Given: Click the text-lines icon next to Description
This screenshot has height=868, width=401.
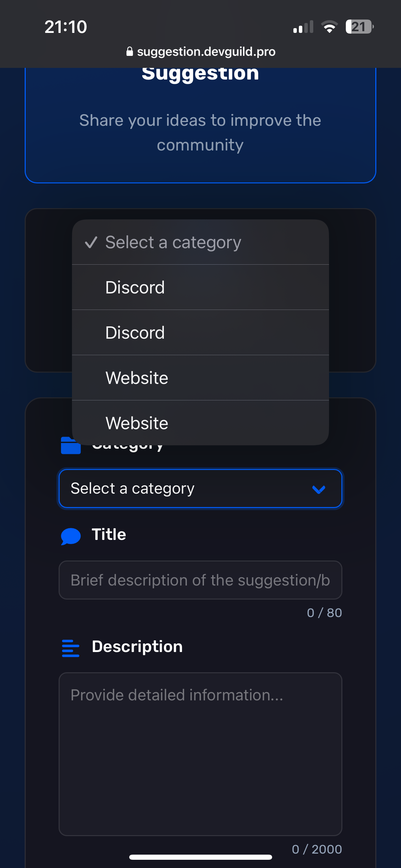Looking at the screenshot, I should pos(71,648).
